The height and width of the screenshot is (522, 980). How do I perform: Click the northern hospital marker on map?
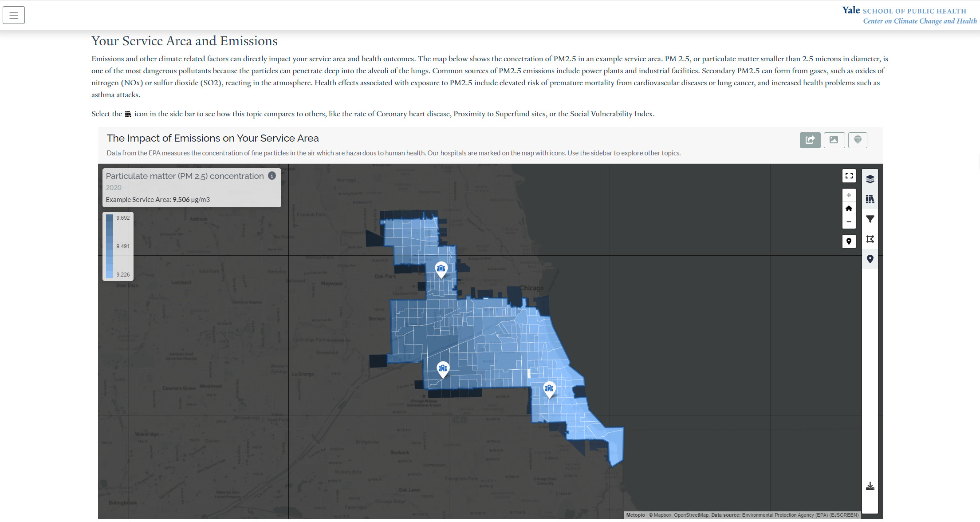click(x=441, y=269)
